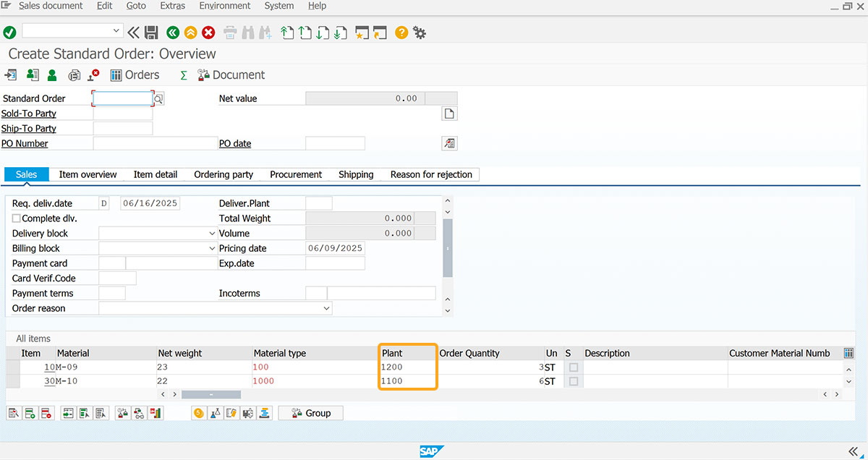Tick S checkbox in item 30 row
The width and height of the screenshot is (868, 460).
pos(574,381)
